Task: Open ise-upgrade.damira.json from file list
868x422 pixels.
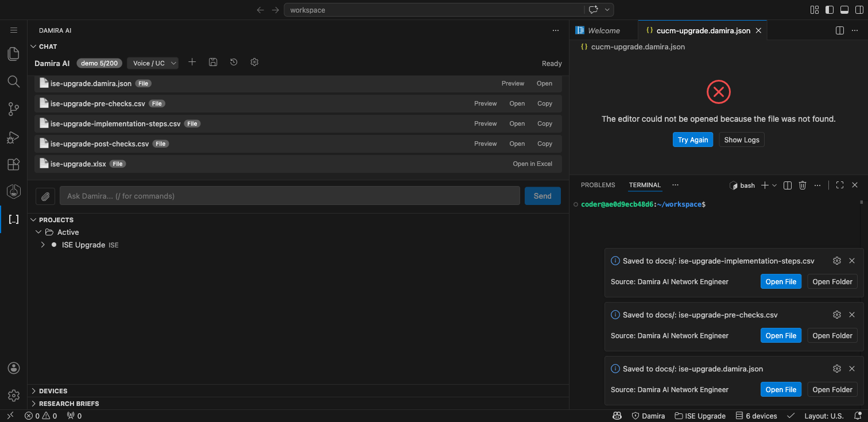Action: pos(544,83)
